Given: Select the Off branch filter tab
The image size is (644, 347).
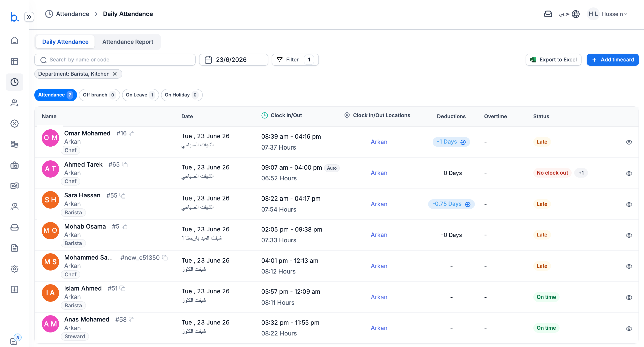Looking at the screenshot, I should tap(99, 95).
